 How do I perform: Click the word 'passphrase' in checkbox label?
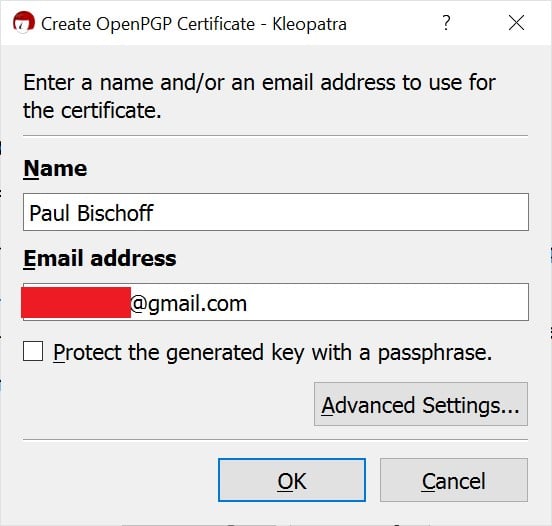pyautogui.click(x=434, y=353)
